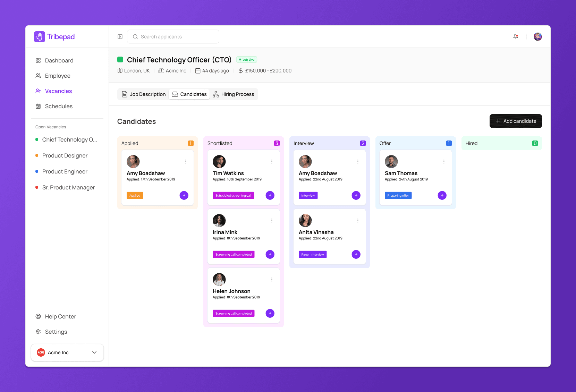
Task: Advance Helen Johnson using the arrow button
Action: pos(270,313)
